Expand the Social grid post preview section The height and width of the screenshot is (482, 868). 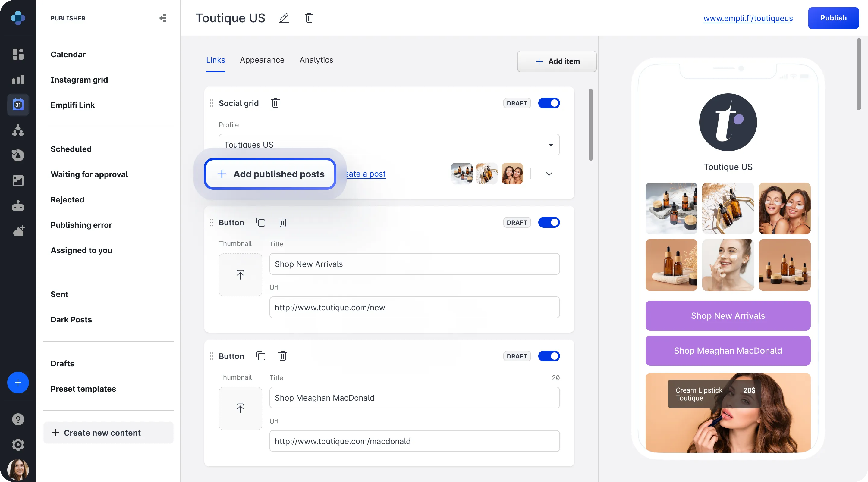click(x=549, y=173)
